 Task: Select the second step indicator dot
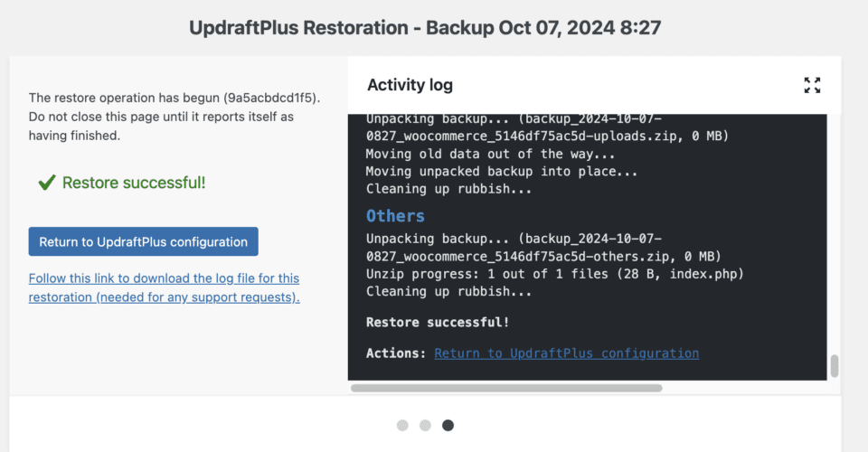pyautogui.click(x=425, y=425)
